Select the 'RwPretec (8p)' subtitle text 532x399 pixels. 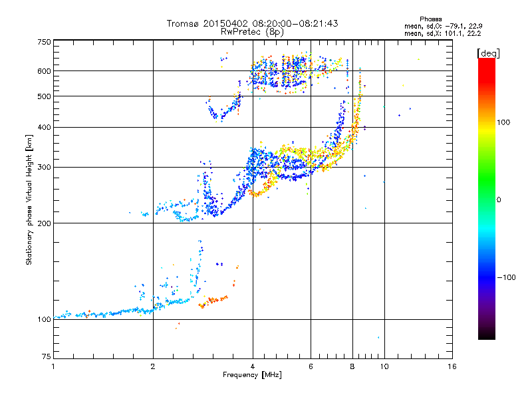point(252,32)
